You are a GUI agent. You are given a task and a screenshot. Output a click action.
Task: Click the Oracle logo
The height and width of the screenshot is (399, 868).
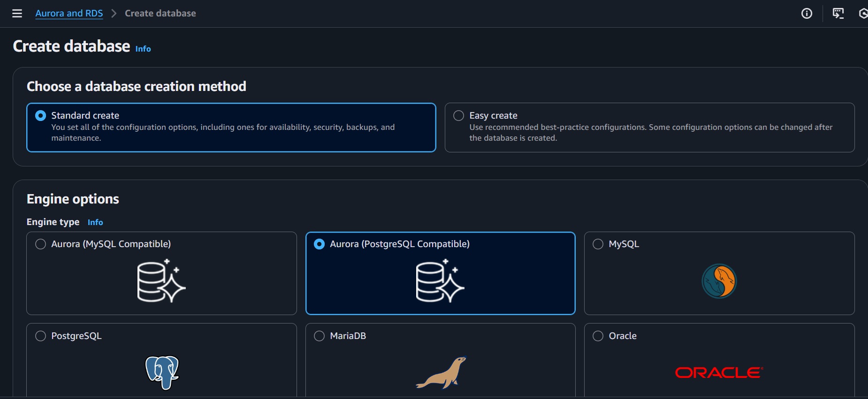(719, 373)
